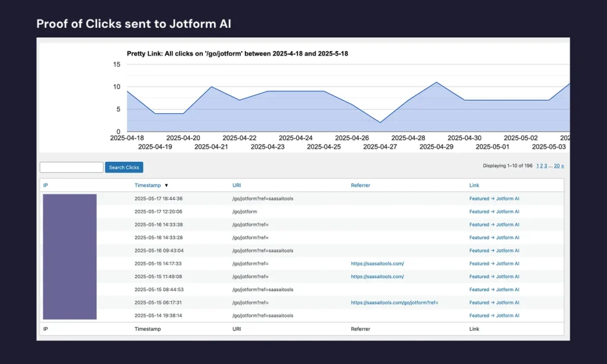Go to page 2 of results
Image resolution: width=607 pixels, height=364 pixels.
[x=542, y=166]
